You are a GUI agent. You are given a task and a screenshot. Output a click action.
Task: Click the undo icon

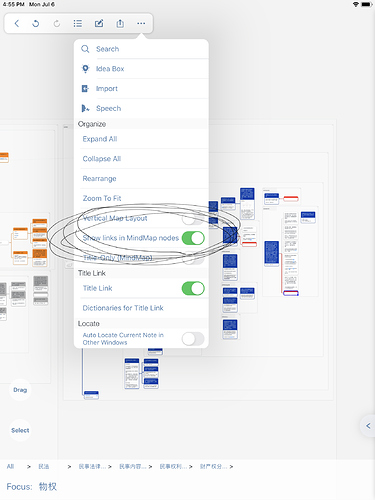pos(36,23)
